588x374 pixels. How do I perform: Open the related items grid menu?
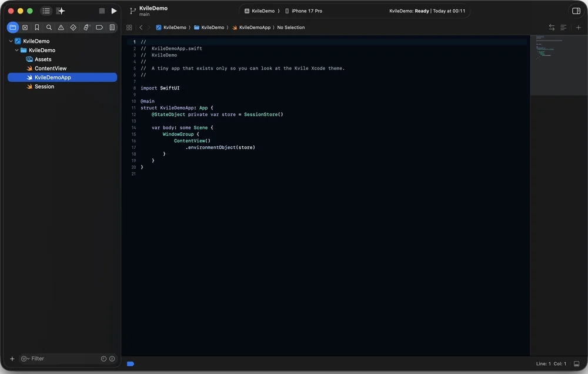129,28
